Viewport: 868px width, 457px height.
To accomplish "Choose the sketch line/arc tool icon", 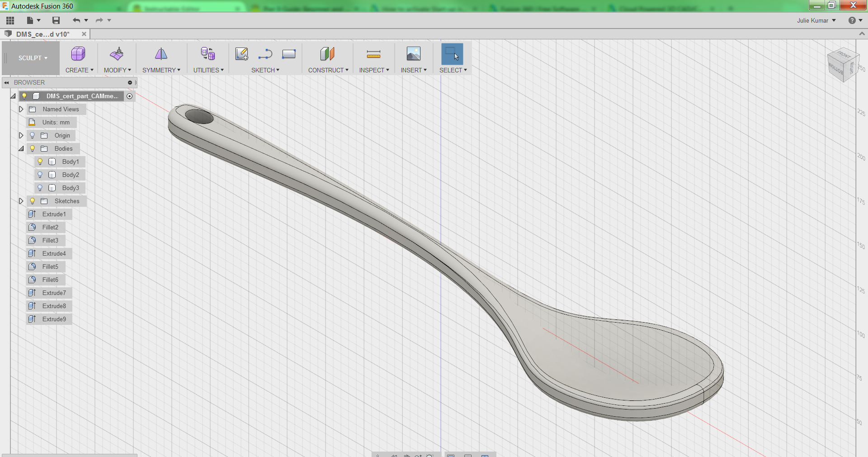I will coord(265,54).
